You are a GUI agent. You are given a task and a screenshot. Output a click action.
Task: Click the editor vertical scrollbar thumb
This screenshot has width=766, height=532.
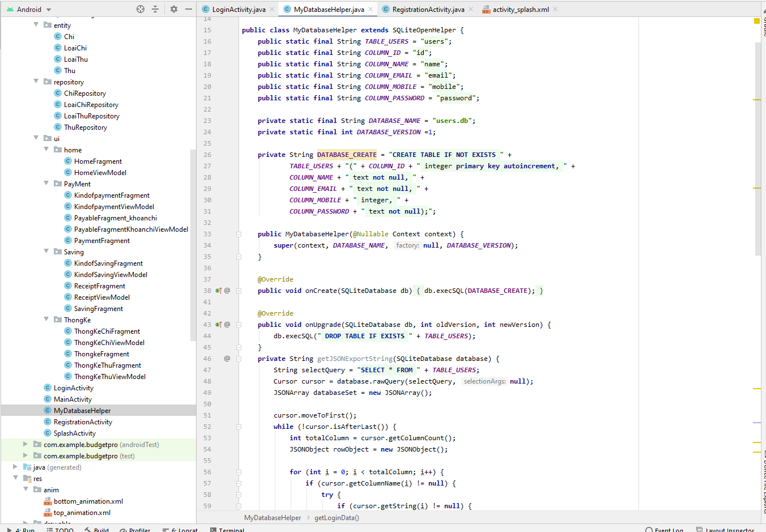[758, 148]
